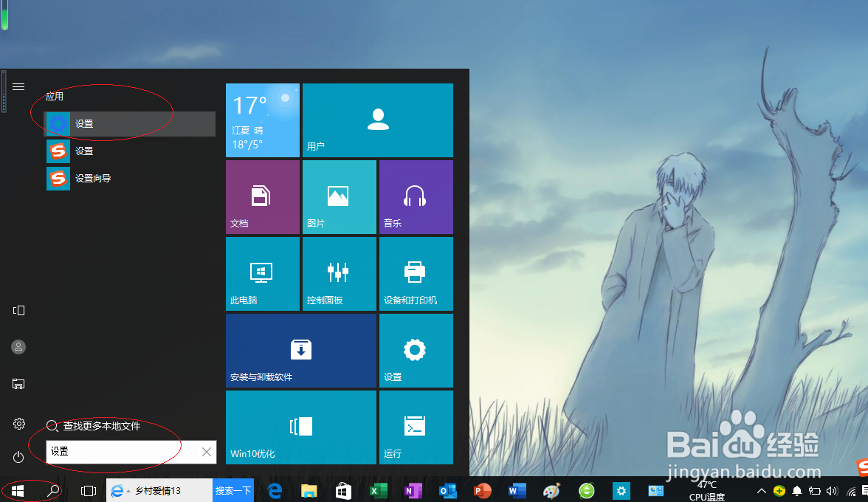Click the CPU温度 47℃ indicator

tap(706, 491)
